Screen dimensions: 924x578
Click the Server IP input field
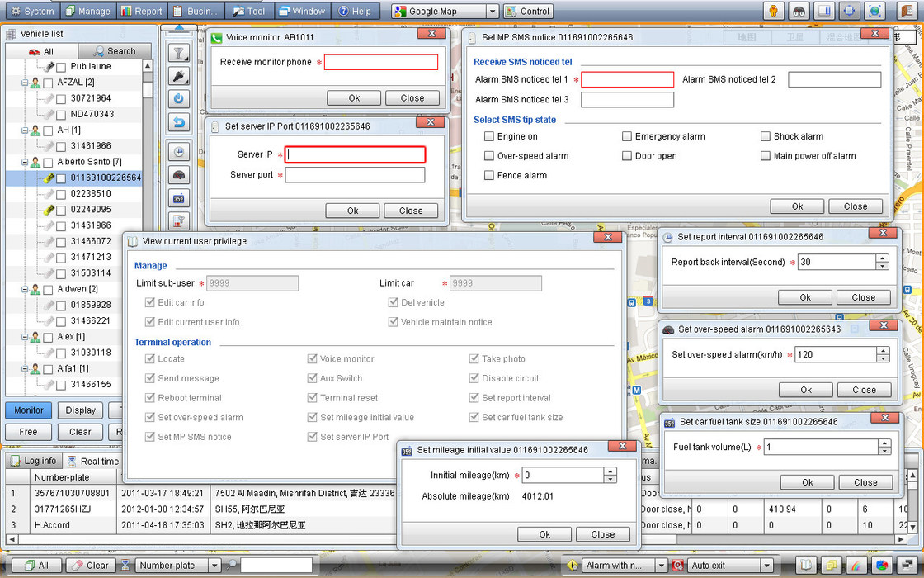pos(356,154)
